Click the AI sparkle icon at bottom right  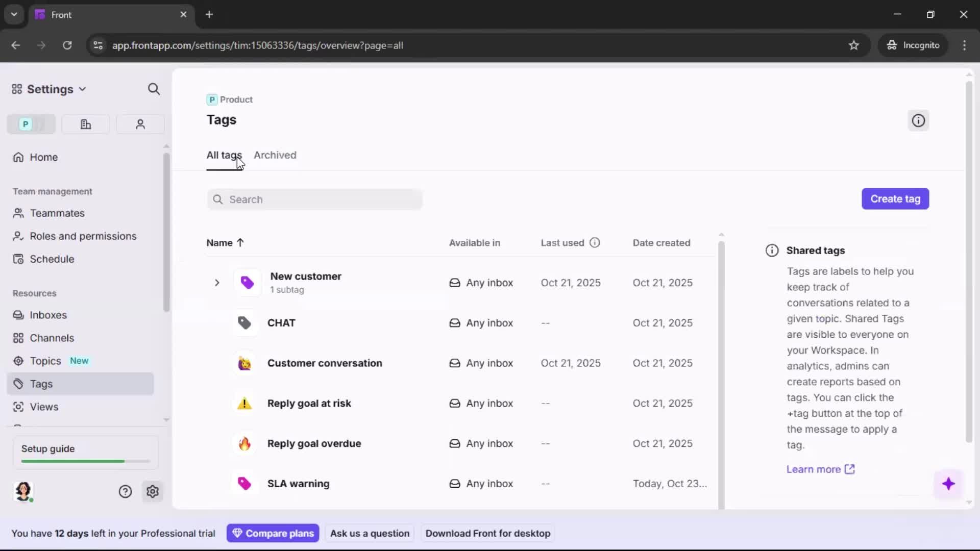pos(949,484)
